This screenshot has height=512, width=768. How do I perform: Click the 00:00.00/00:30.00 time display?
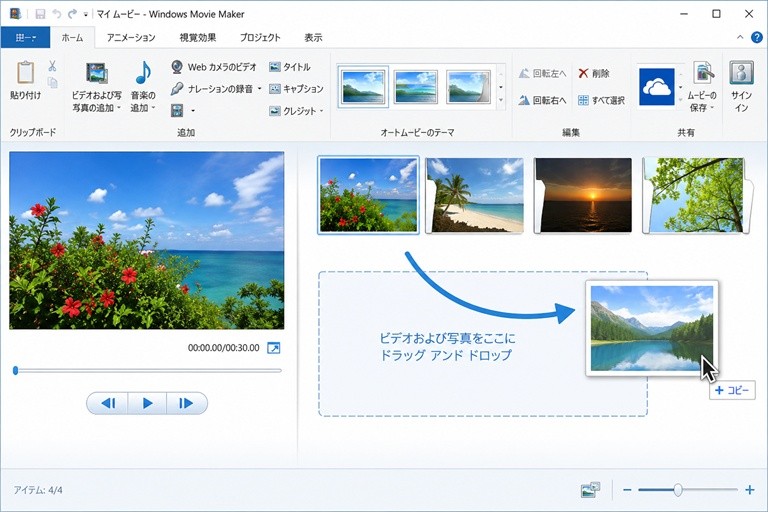224,348
